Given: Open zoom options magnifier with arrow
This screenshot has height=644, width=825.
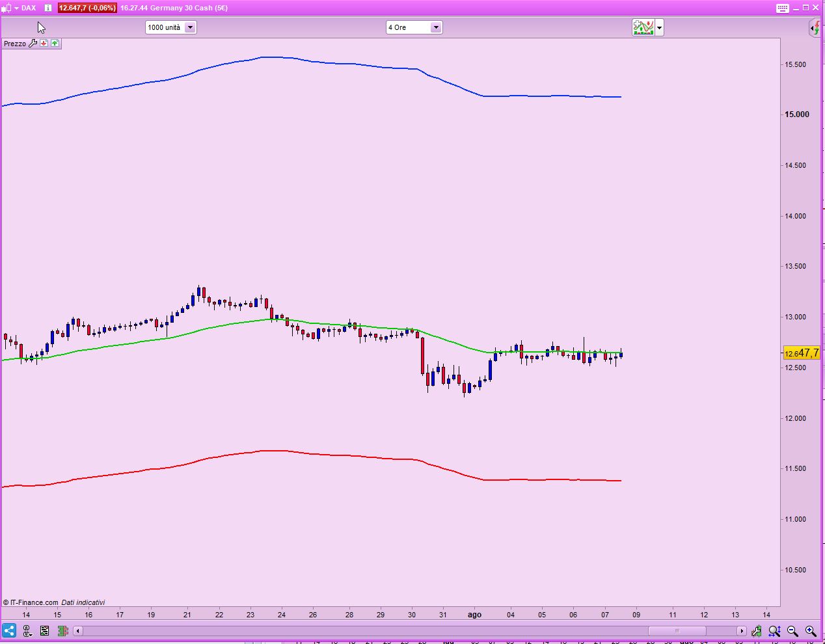Looking at the screenshot, I should coord(774,630).
